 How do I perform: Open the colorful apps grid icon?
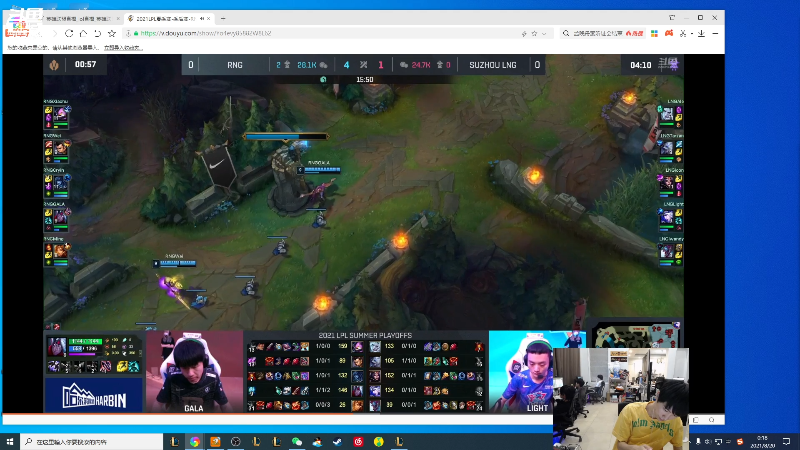(x=655, y=34)
